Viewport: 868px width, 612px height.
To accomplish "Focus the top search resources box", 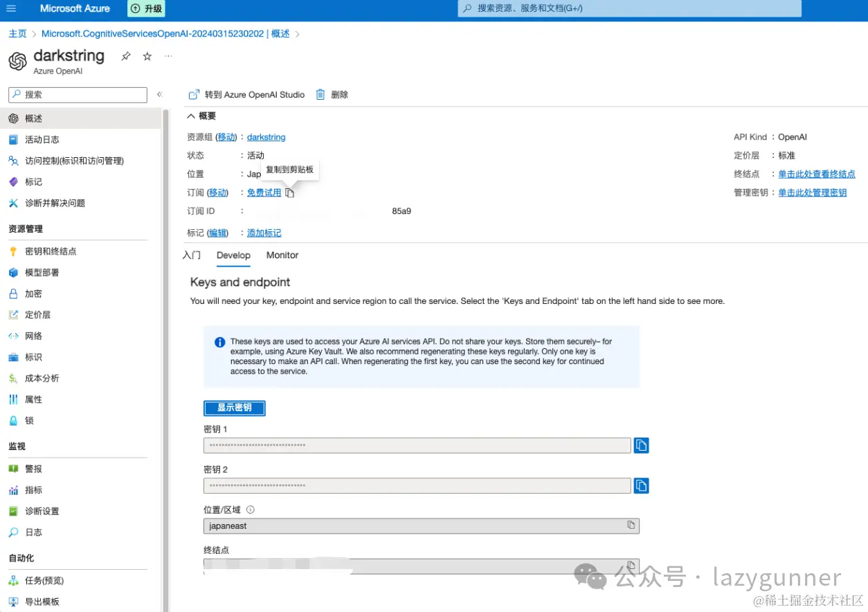I will click(629, 8).
